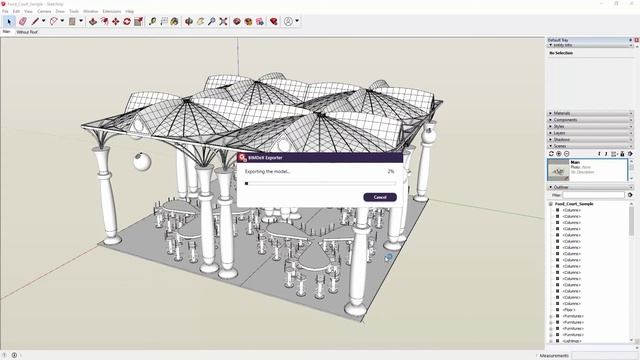640x360 pixels.
Task: Select Food_Court_Sample in Outliner tree
Action: tap(574, 204)
